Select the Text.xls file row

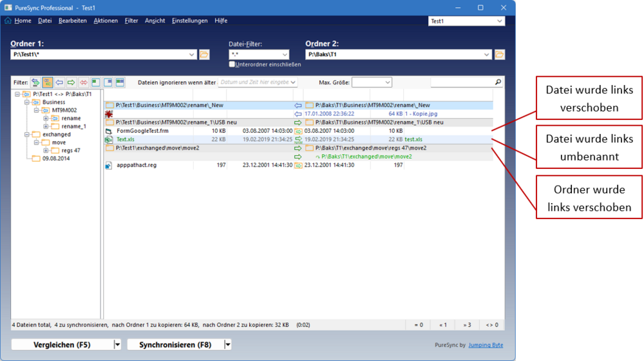[298, 139]
